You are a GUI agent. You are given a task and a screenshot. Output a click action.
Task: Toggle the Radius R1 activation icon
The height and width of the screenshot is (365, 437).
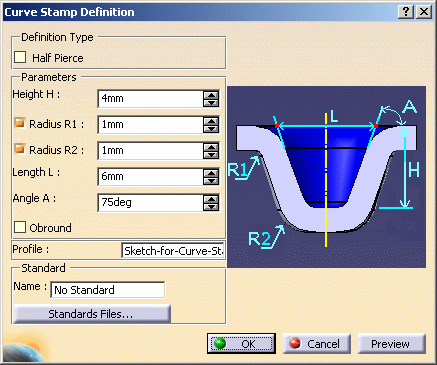(20, 123)
